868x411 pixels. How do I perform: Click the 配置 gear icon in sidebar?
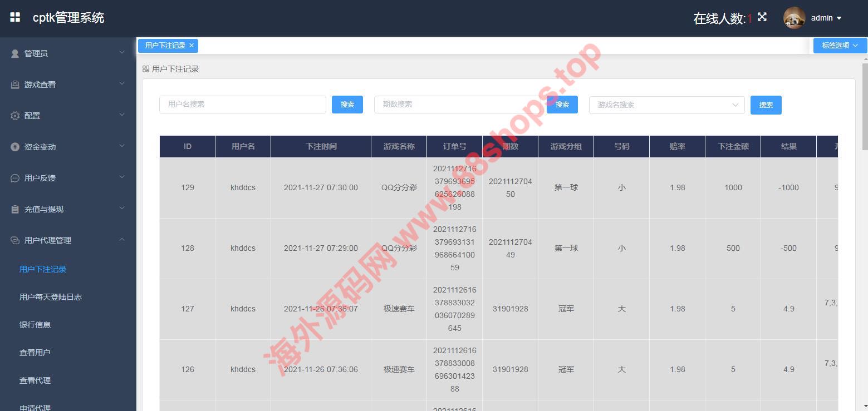(x=15, y=116)
